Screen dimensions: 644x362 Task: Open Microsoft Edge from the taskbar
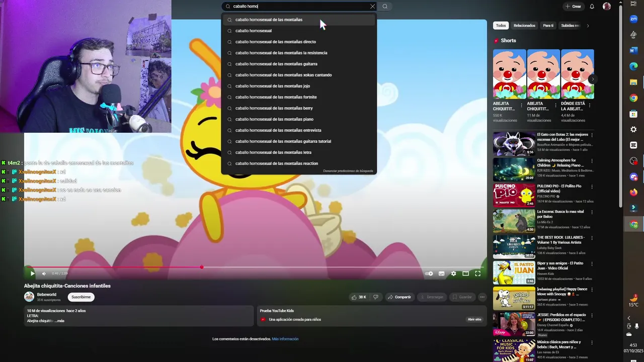click(x=633, y=66)
